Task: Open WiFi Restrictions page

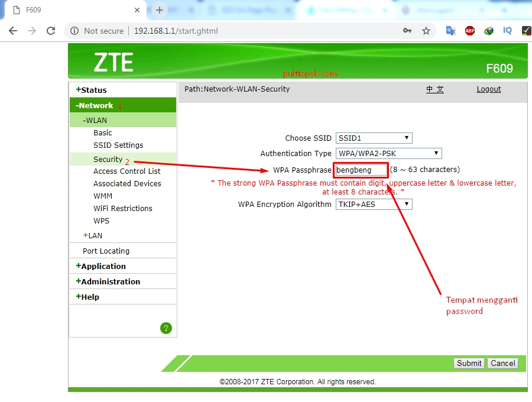Action: pyautogui.click(x=123, y=208)
